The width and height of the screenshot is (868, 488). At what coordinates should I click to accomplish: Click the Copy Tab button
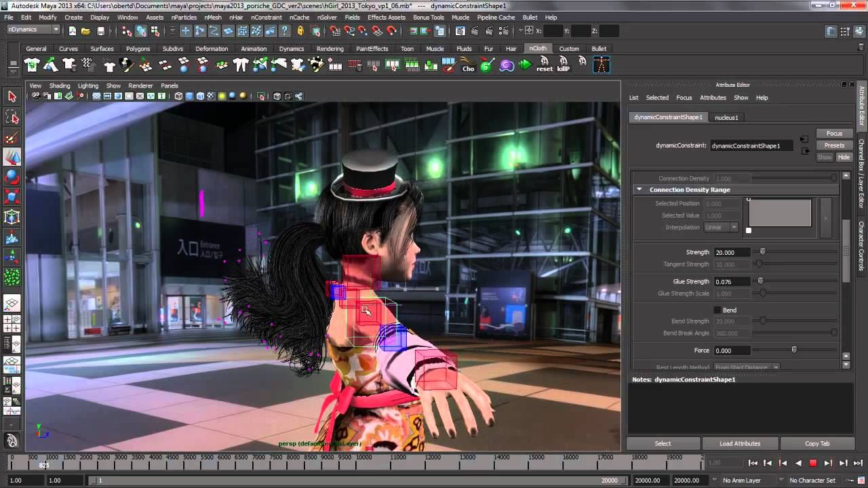click(x=816, y=443)
